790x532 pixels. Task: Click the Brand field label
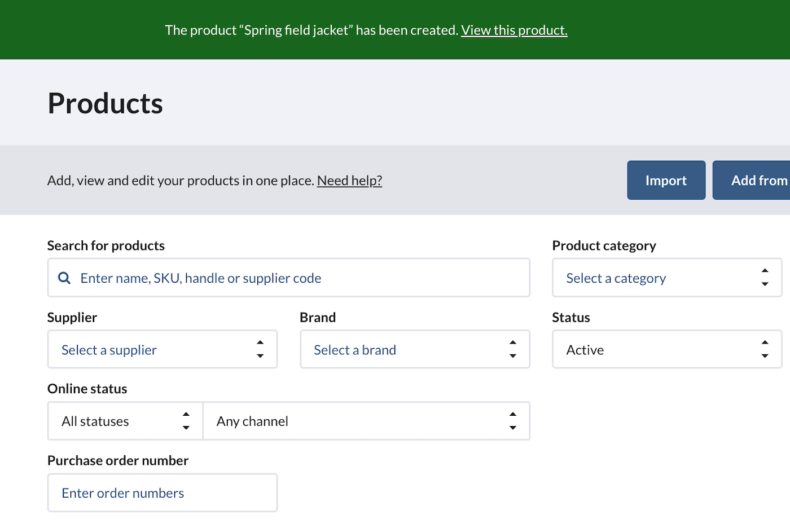coord(318,317)
